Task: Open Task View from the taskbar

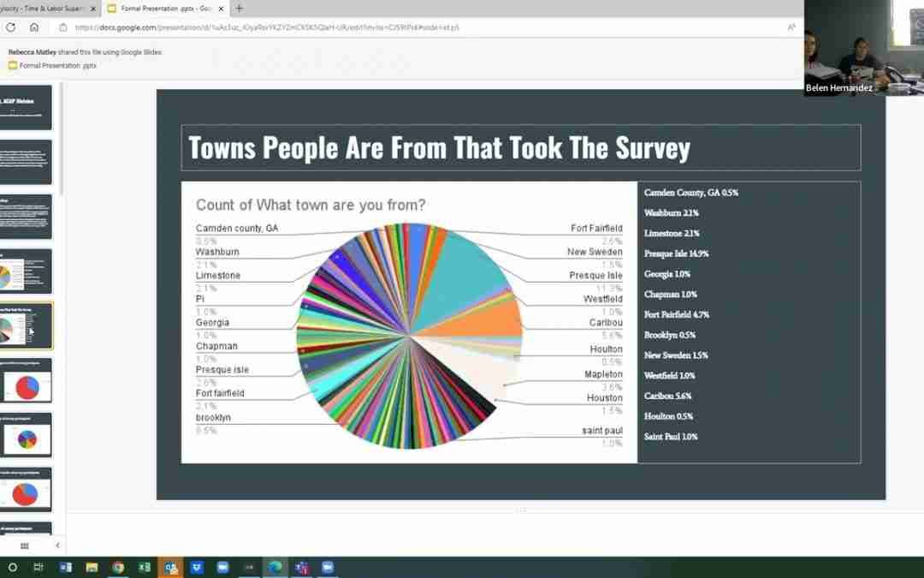Action: 38,567
